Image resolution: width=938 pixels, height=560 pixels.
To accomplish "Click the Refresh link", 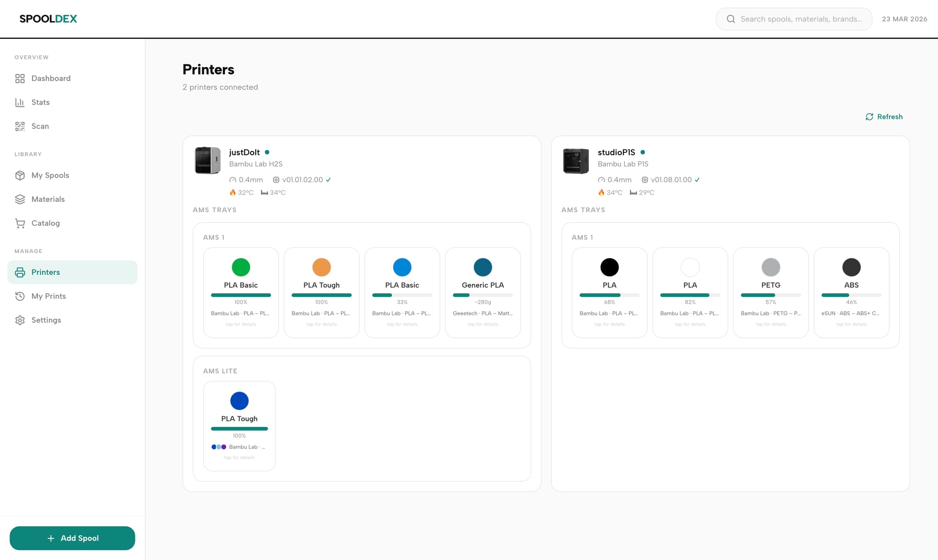I will (x=884, y=117).
